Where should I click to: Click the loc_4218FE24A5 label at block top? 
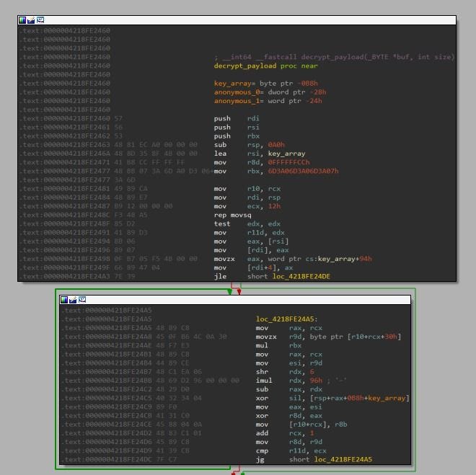point(286,319)
